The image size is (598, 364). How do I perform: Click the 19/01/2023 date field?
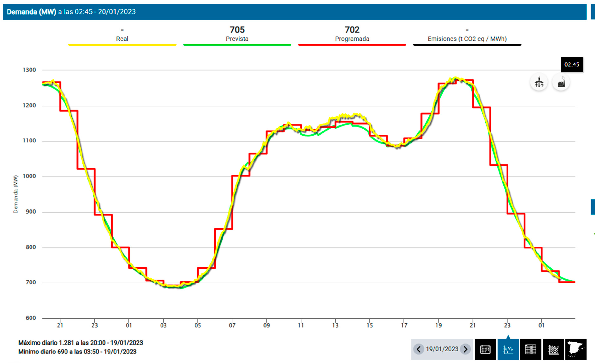coord(442,349)
